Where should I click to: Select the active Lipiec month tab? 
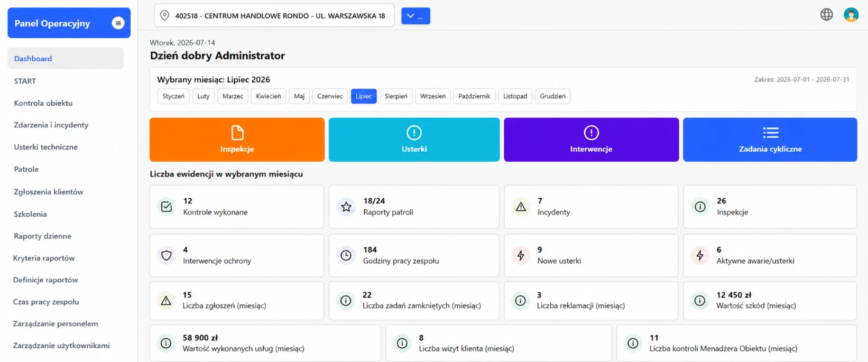(364, 96)
